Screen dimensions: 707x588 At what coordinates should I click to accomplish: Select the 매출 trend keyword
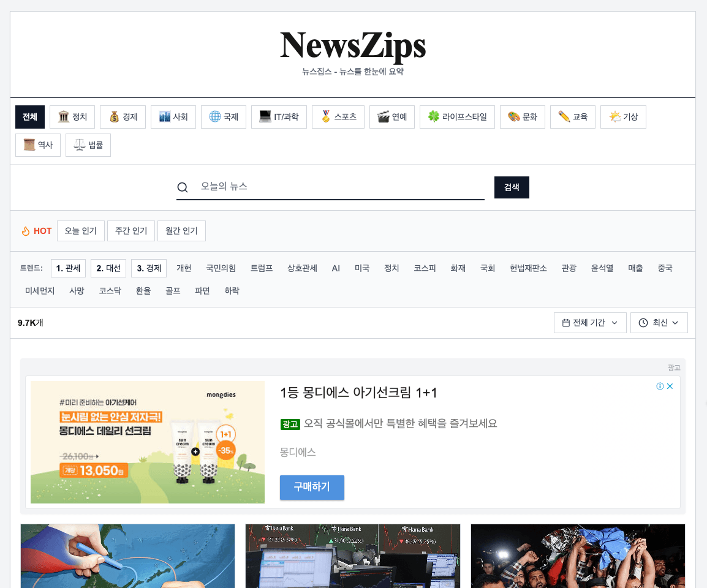click(636, 268)
